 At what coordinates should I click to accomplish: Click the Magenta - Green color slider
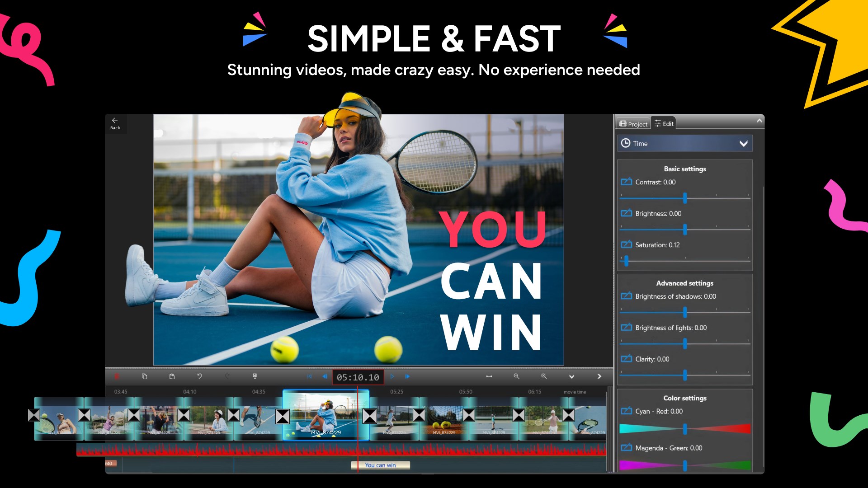(684, 465)
